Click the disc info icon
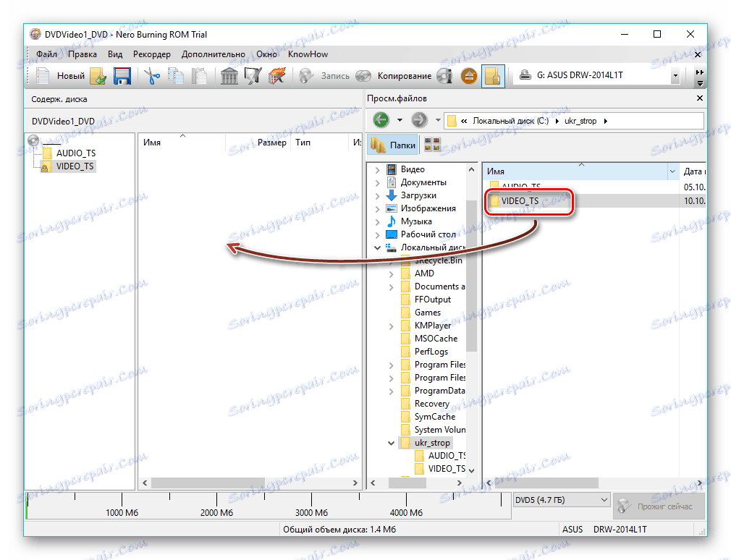The image size is (731, 560). [445, 76]
